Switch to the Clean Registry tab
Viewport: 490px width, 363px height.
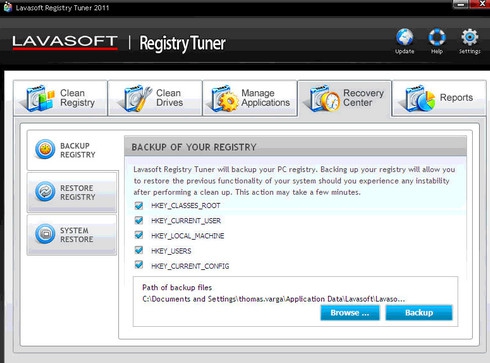(60, 98)
